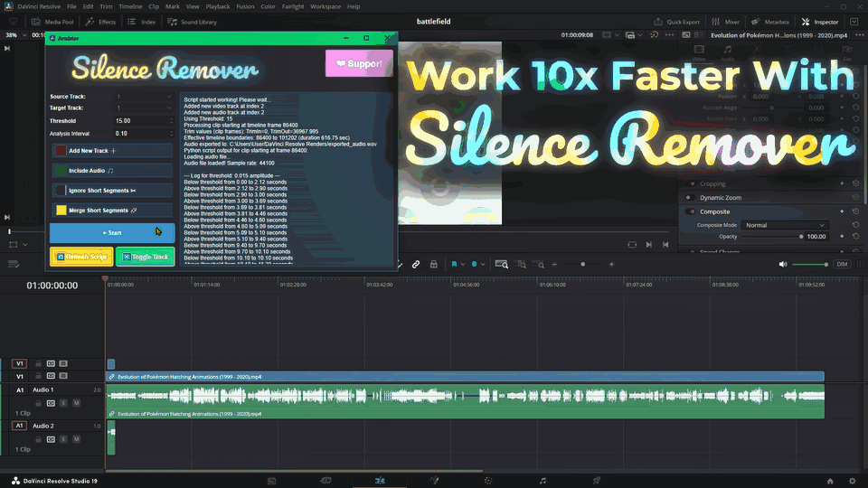Open the Fairlight menu
868x488 pixels.
(x=293, y=6)
